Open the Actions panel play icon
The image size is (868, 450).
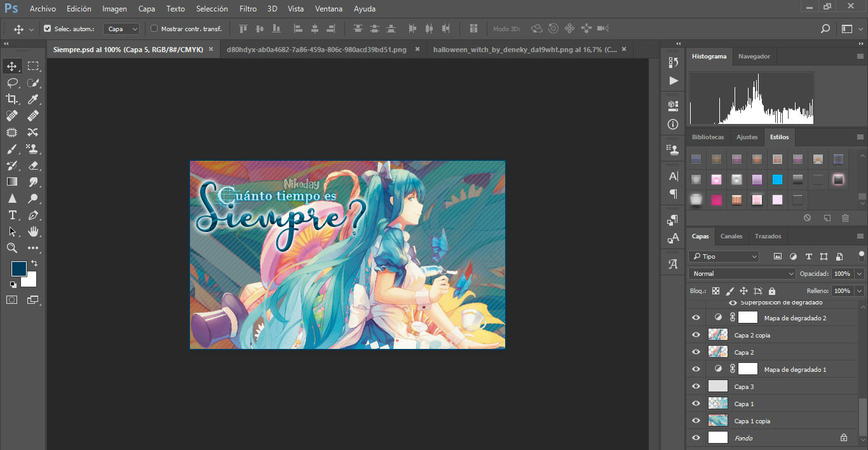(674, 81)
